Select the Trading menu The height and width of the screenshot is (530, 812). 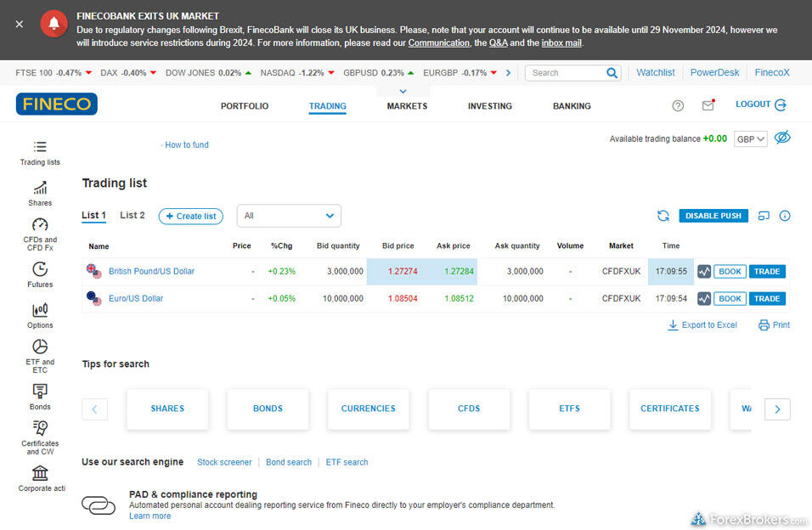click(x=327, y=106)
